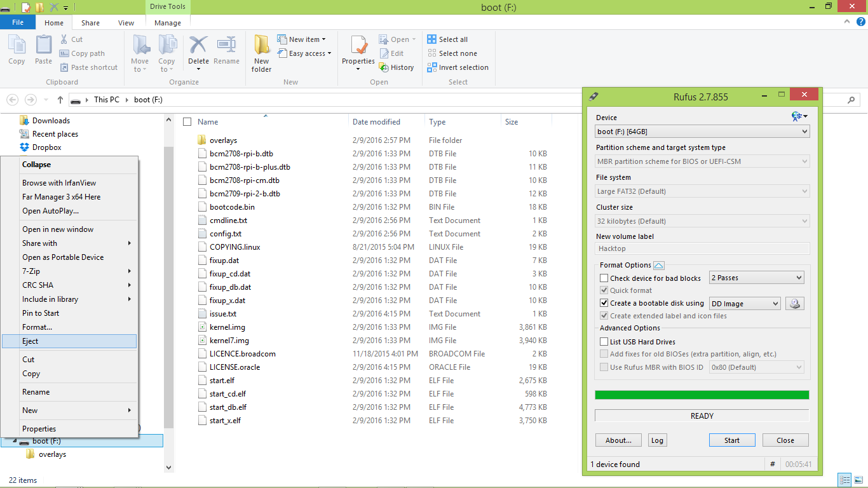The image size is (868, 488).
Task: Open the File system dropdown
Action: tap(702, 191)
